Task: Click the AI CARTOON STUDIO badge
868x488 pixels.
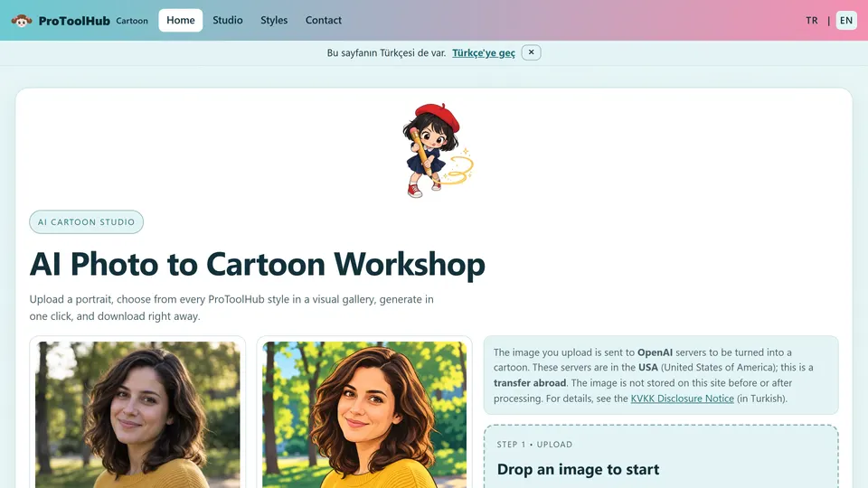Action: (x=87, y=222)
